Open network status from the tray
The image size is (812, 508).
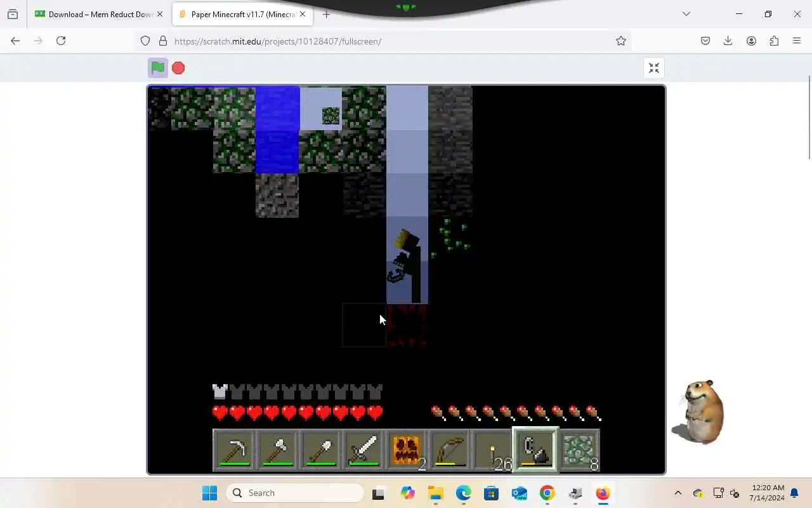tap(718, 493)
